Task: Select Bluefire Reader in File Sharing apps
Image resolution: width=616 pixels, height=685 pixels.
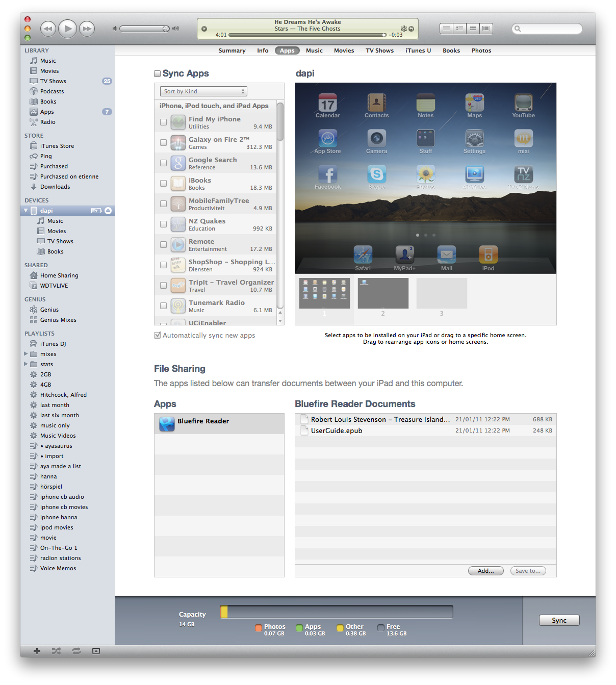Action: click(x=219, y=423)
